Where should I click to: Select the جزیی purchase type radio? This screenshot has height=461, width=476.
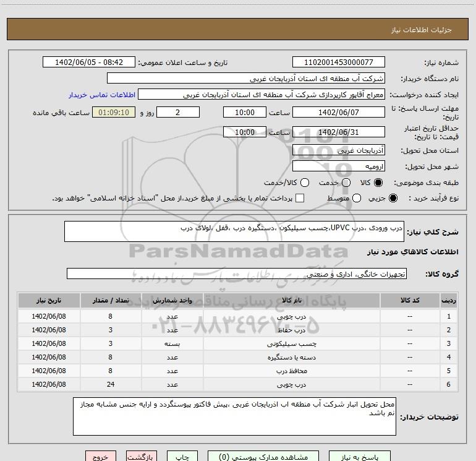pyautogui.click(x=393, y=198)
